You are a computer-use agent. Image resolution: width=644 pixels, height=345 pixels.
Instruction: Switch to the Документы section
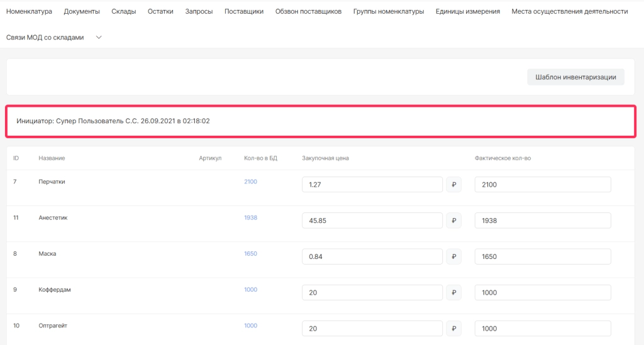point(82,11)
